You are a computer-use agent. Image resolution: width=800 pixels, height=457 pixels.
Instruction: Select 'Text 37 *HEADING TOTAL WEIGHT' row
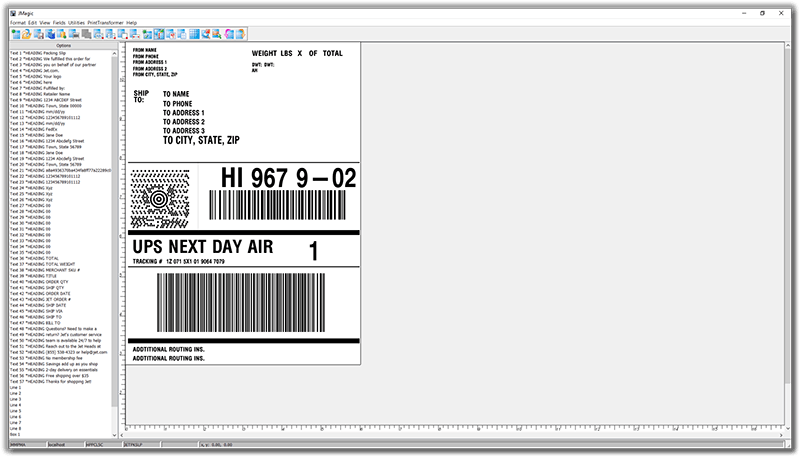click(60, 264)
